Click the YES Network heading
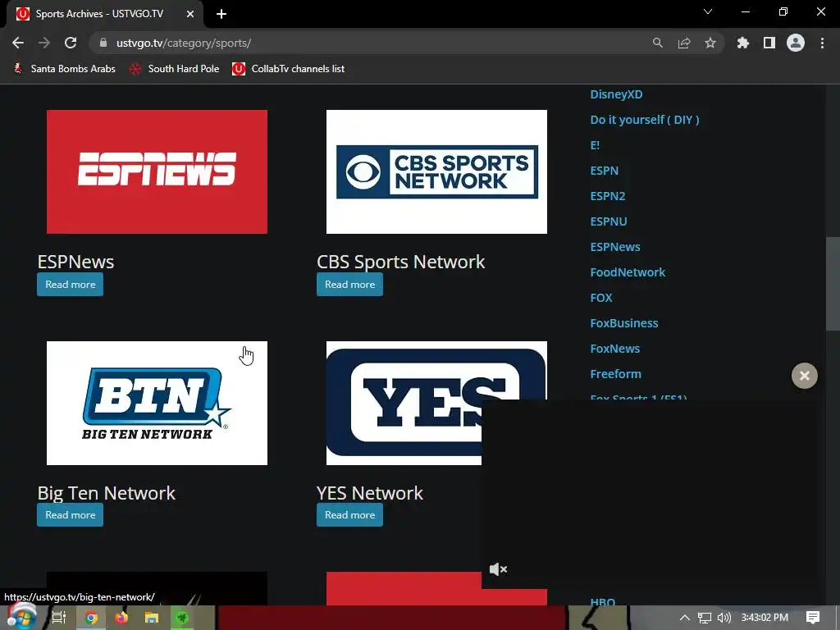Image resolution: width=840 pixels, height=630 pixels. (x=370, y=493)
